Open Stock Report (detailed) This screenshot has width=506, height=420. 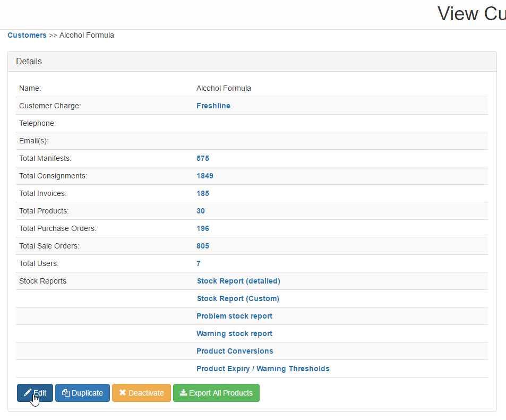click(238, 281)
